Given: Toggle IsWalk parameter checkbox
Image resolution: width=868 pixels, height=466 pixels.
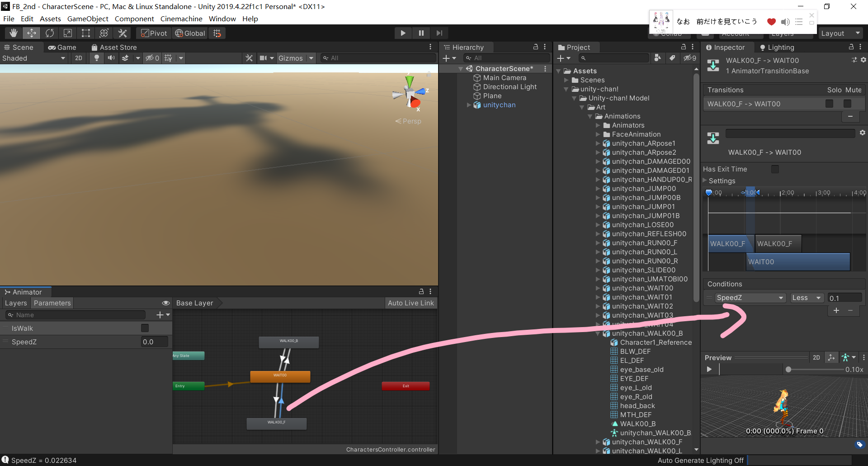Looking at the screenshot, I should [145, 328].
